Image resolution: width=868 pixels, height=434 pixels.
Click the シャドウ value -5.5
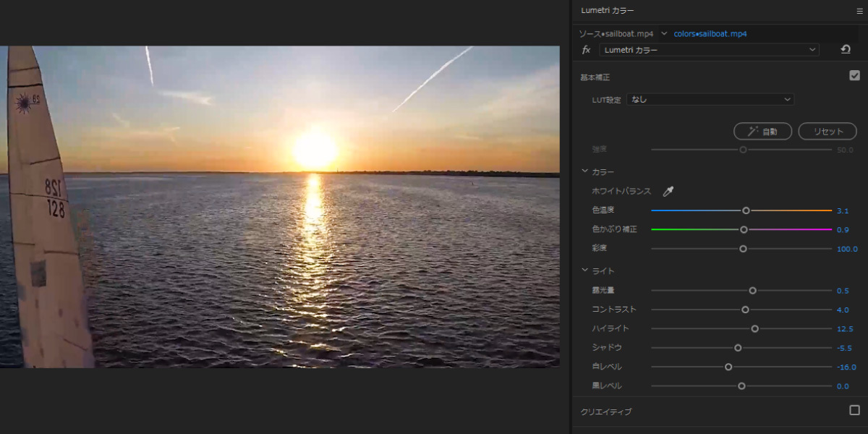click(844, 348)
